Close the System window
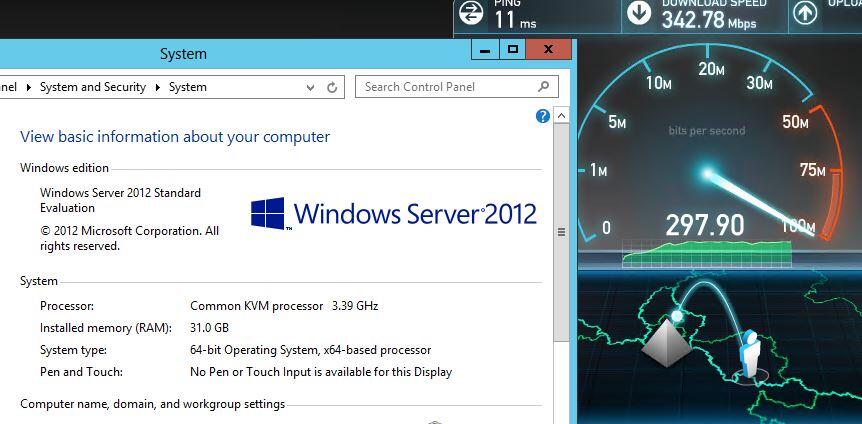 [548, 49]
